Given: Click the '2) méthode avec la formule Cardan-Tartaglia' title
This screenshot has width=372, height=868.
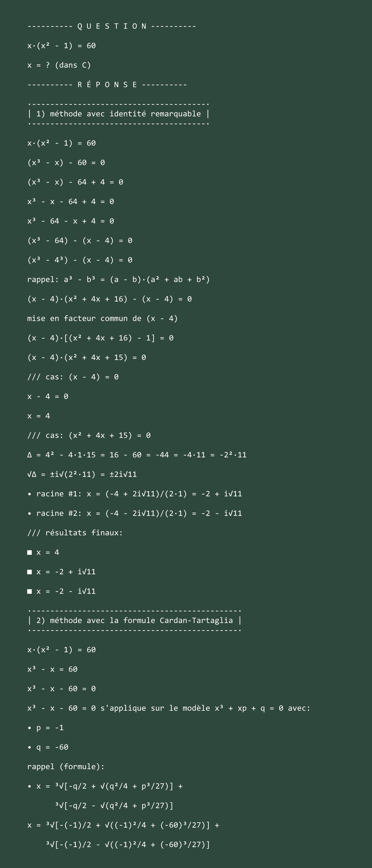Looking at the screenshot, I should point(134,620).
